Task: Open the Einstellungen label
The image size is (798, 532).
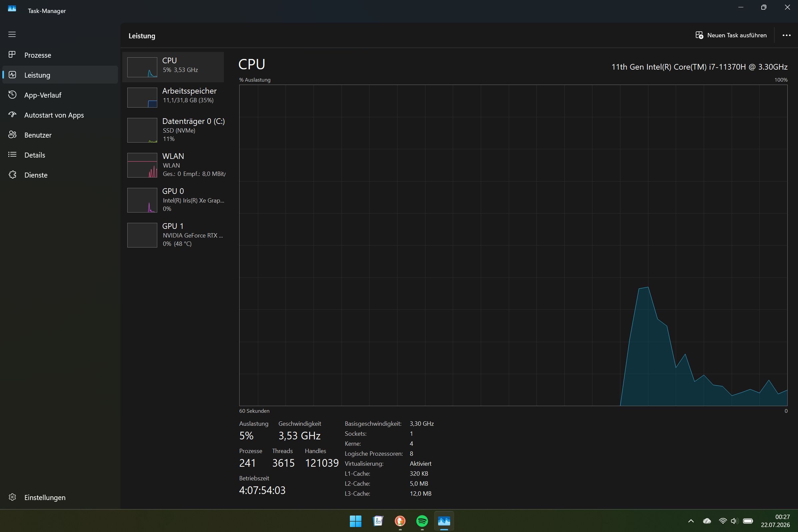Action: (x=45, y=497)
